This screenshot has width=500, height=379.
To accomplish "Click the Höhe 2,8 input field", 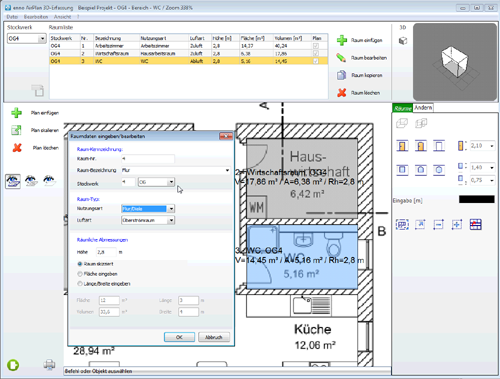I will [106, 252].
